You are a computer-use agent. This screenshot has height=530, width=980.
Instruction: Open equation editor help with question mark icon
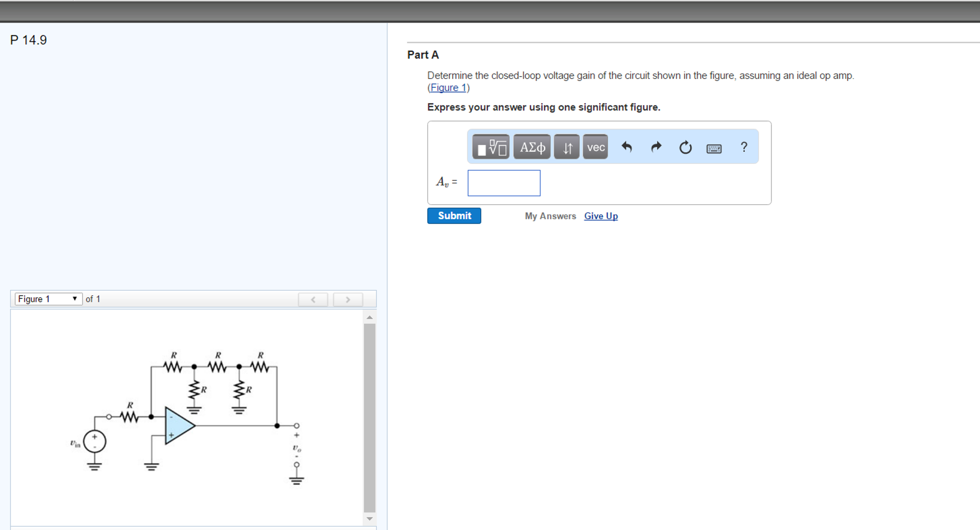pos(743,147)
